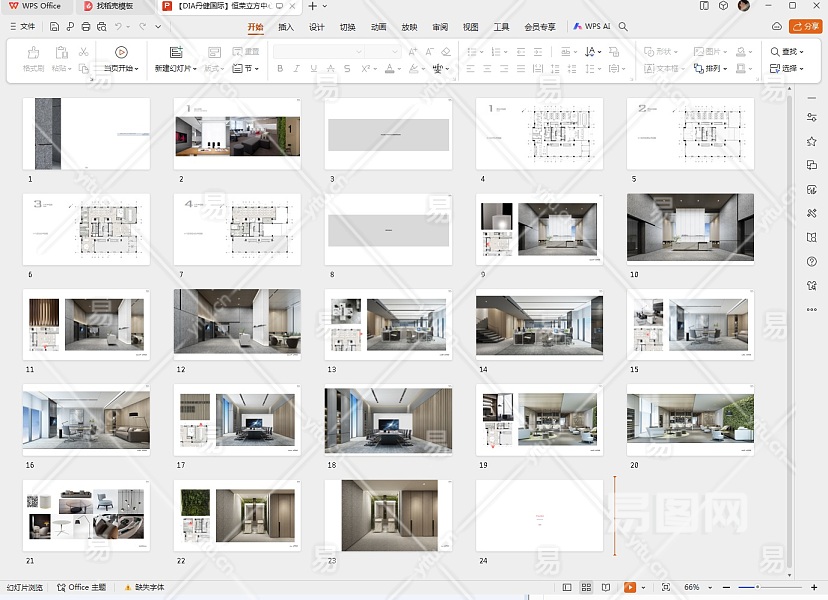Click the print icon in quick access toolbar
The height and width of the screenshot is (600, 828).
(86, 27)
